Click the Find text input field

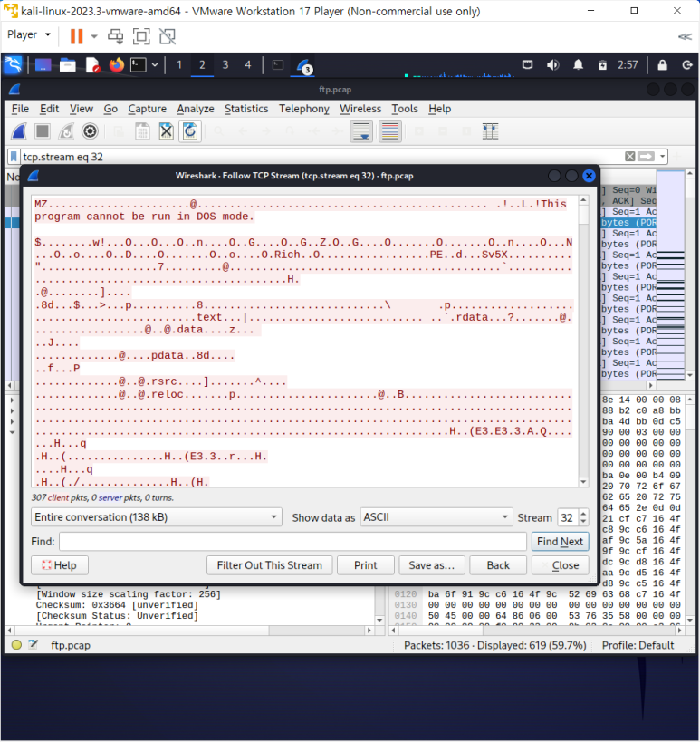tap(292, 542)
